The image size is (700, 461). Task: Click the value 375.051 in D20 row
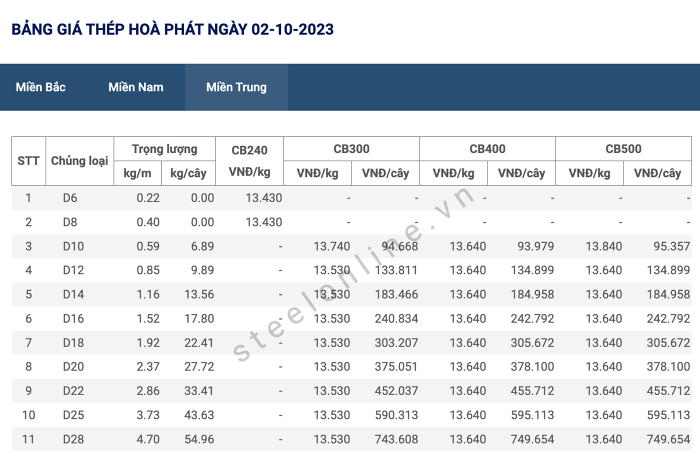(396, 367)
